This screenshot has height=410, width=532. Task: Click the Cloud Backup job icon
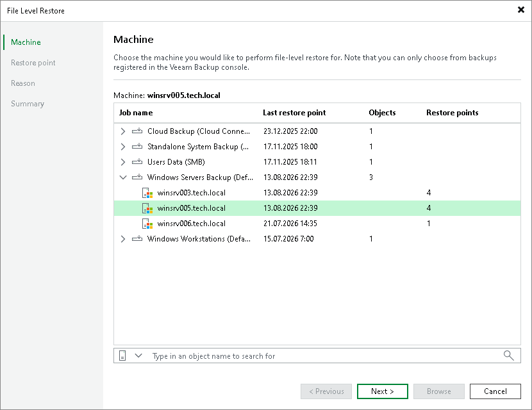(137, 131)
